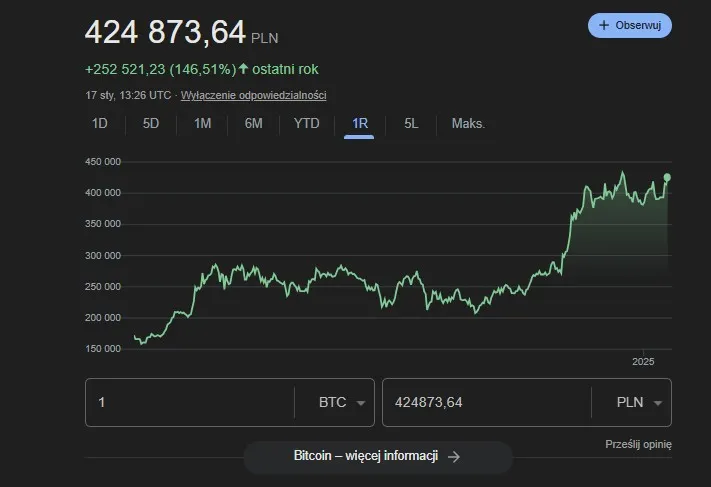
Task: Select the 1D time range tab
Action: pos(100,124)
